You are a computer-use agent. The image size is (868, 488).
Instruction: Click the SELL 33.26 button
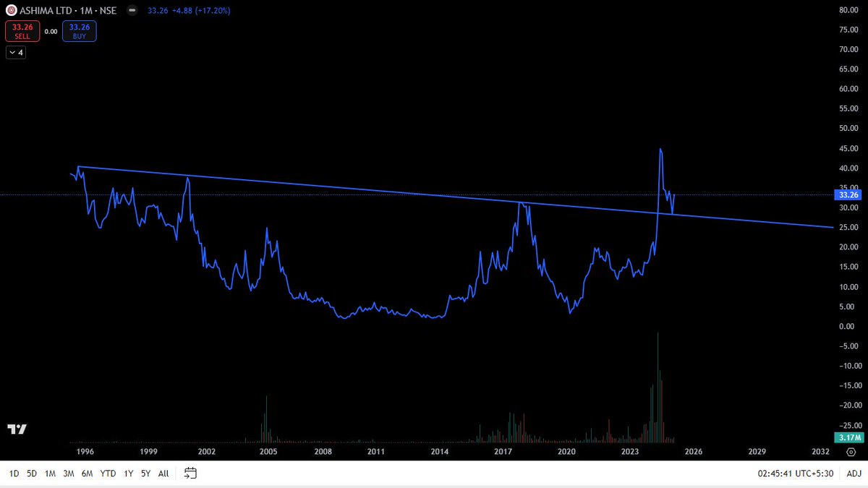click(x=22, y=31)
